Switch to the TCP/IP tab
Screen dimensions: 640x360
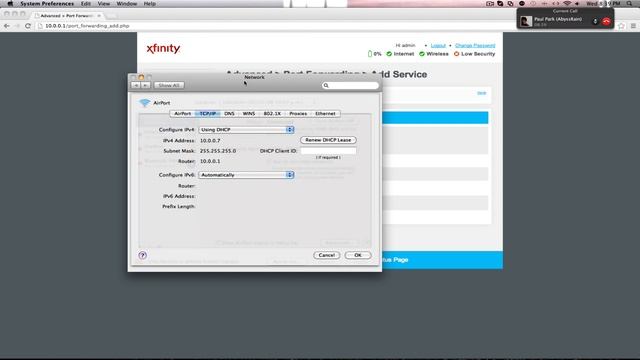tap(208, 113)
